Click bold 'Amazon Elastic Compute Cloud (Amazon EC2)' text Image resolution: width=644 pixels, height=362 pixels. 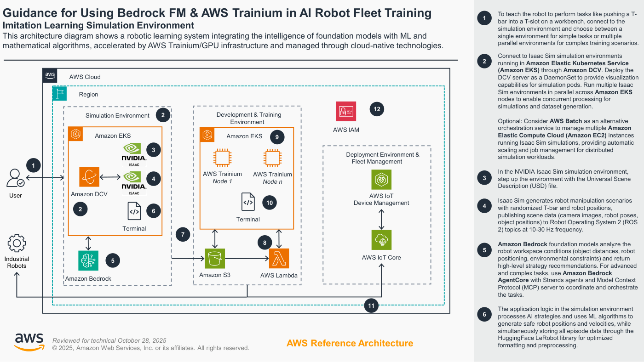pyautogui.click(x=566, y=132)
